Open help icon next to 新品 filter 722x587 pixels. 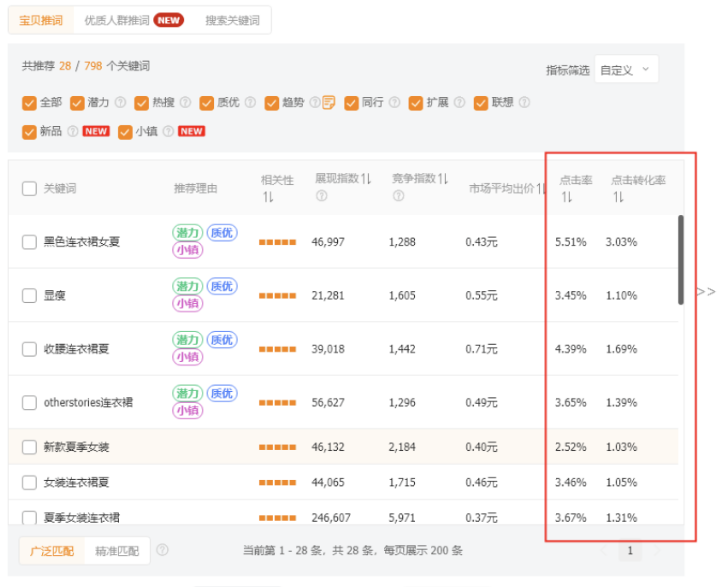tap(73, 131)
